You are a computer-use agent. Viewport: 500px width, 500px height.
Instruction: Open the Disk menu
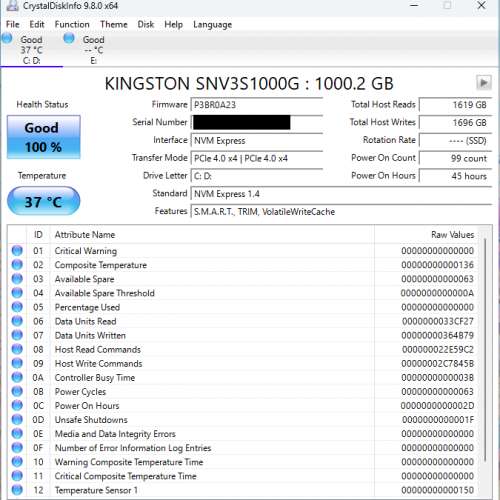[x=146, y=24]
